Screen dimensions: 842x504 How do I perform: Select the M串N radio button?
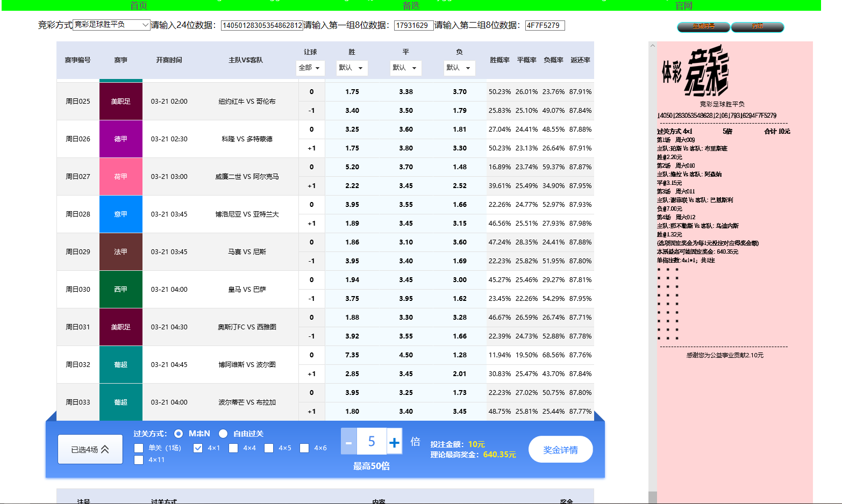[x=179, y=434]
